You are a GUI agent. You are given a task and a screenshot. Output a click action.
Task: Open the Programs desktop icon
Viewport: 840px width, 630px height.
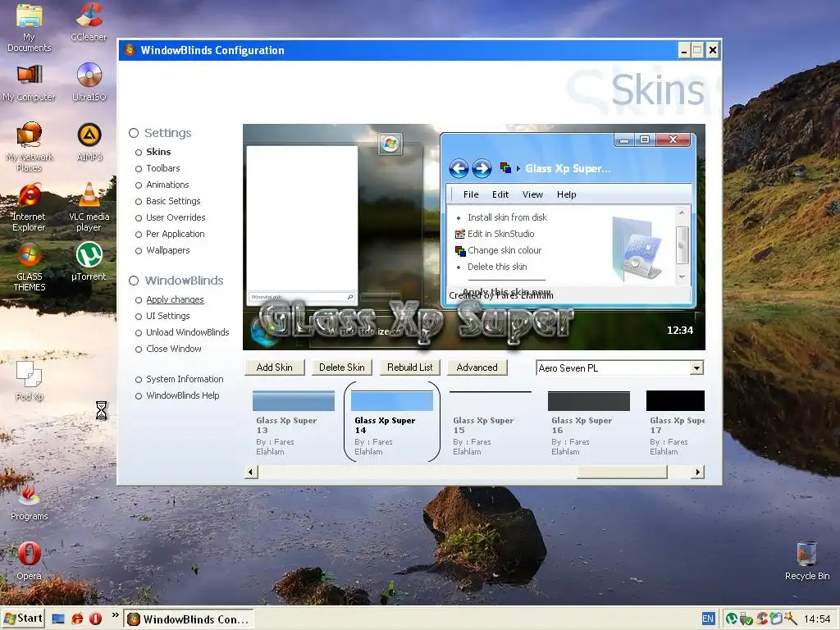click(29, 501)
